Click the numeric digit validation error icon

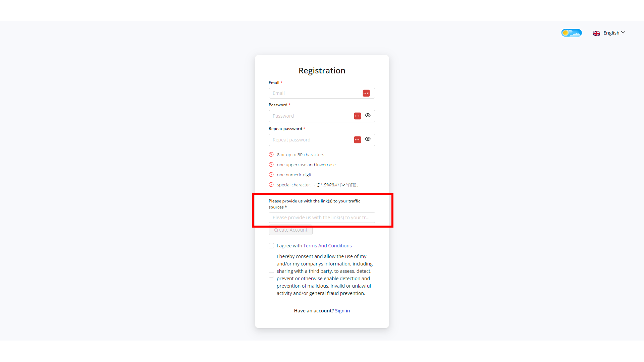[x=271, y=175]
